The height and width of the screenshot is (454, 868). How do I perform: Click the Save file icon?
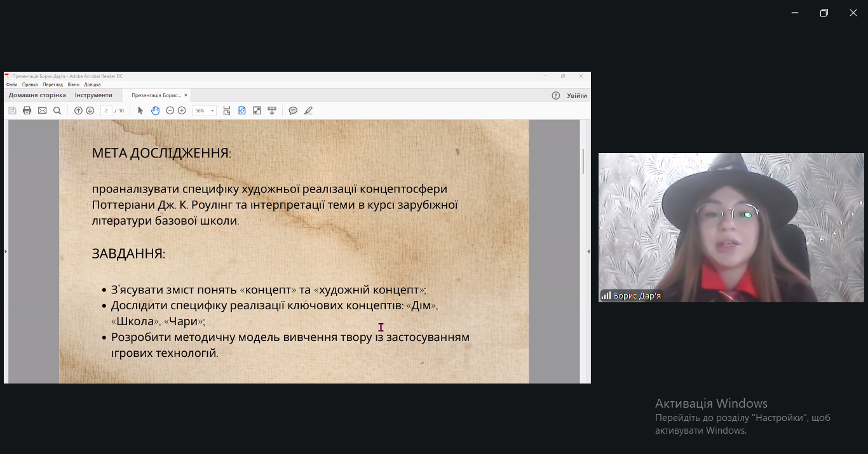click(11, 110)
